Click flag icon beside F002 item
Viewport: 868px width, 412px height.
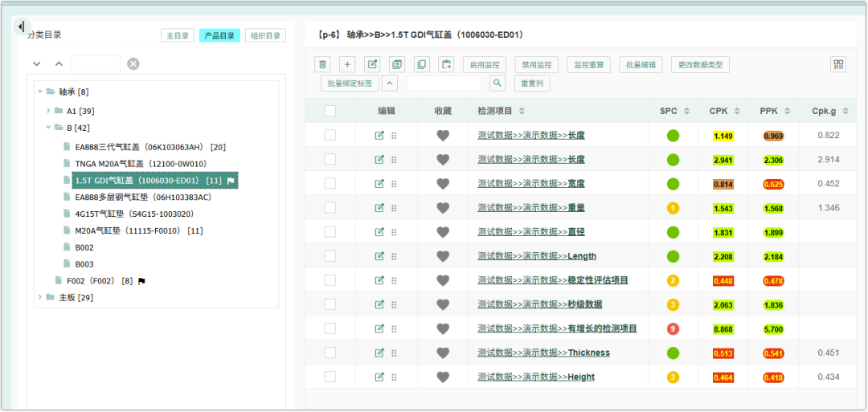pos(141,281)
